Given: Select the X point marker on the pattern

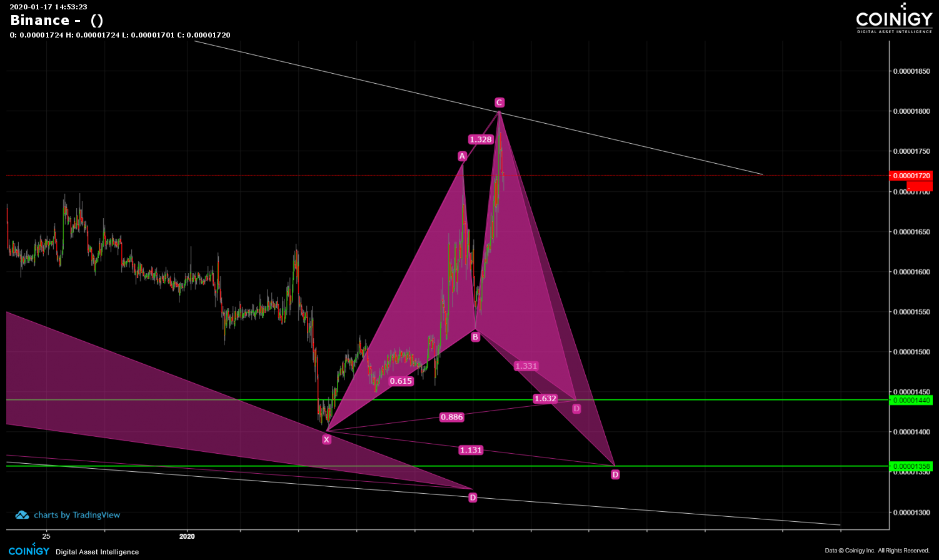Looking at the screenshot, I should tap(326, 439).
